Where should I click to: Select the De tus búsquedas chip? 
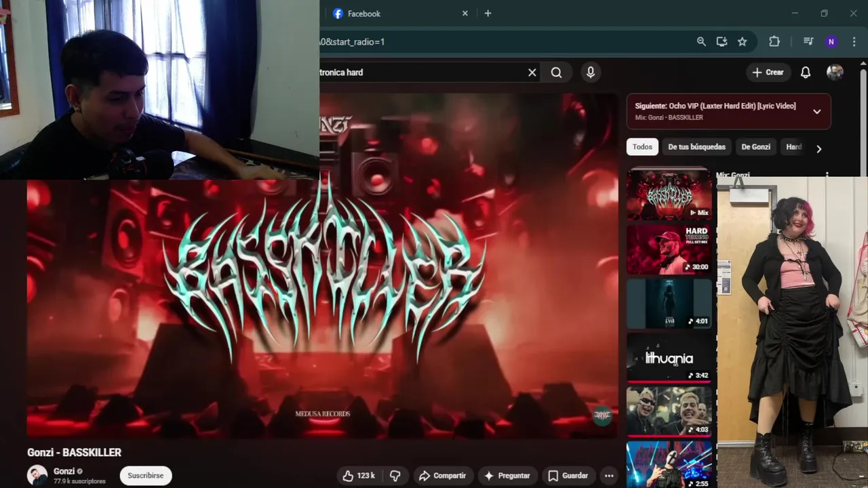[x=696, y=147]
